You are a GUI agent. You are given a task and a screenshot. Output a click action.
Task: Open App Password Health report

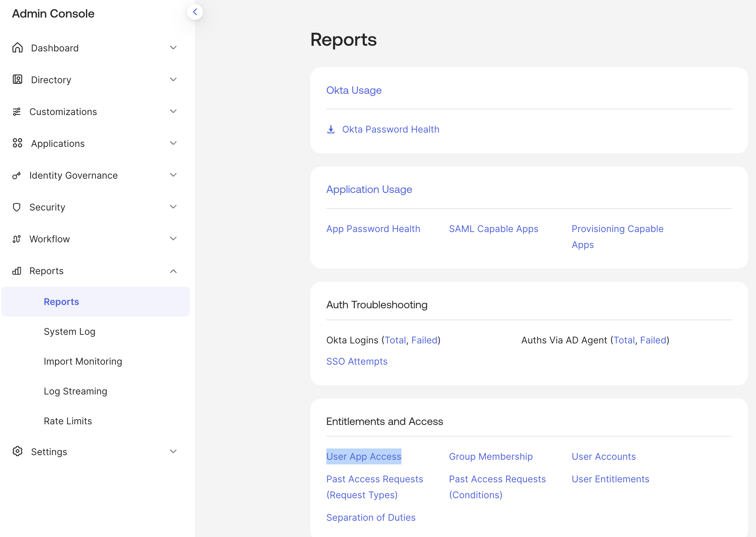[373, 229]
